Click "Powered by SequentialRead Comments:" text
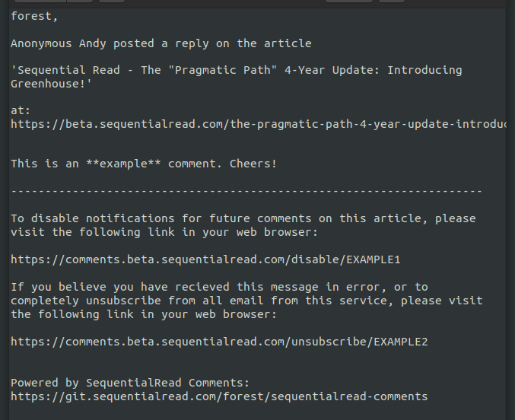The height and width of the screenshot is (420, 515). coord(129,383)
